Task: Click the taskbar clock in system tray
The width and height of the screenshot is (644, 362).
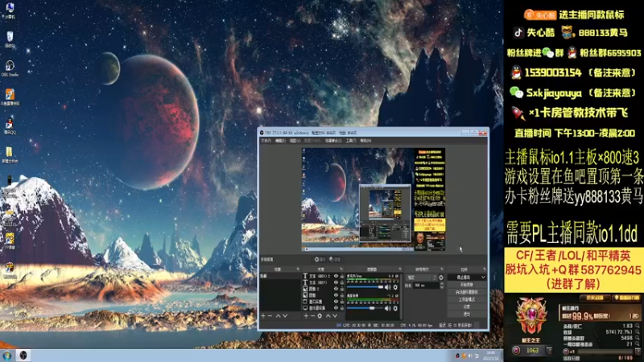Action: click(491, 356)
